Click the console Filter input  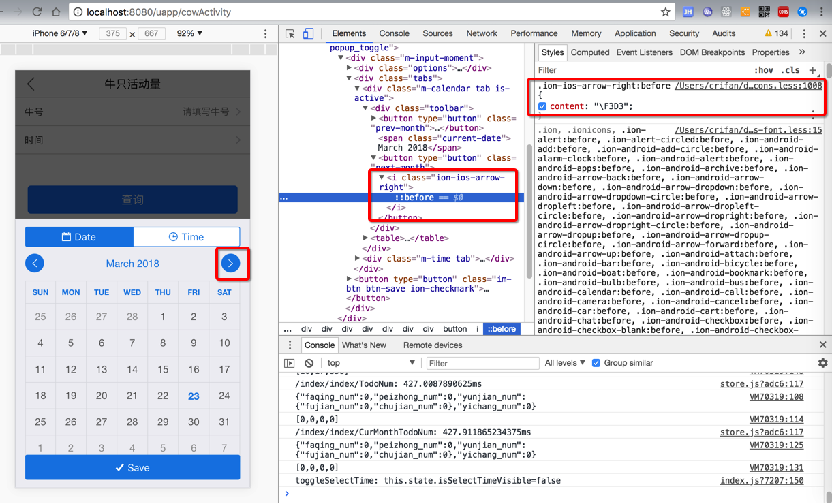coord(482,363)
